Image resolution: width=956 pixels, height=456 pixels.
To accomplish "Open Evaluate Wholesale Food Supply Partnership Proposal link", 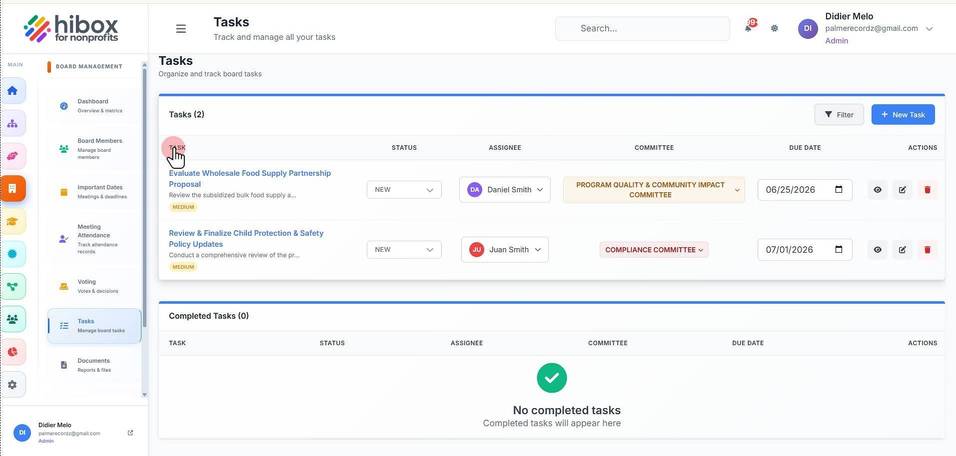I will tap(250, 179).
